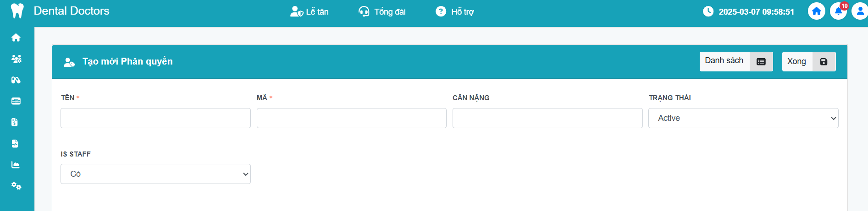The image size is (868, 211).
Task: Open the settings gears sidebar icon
Action: tap(16, 186)
